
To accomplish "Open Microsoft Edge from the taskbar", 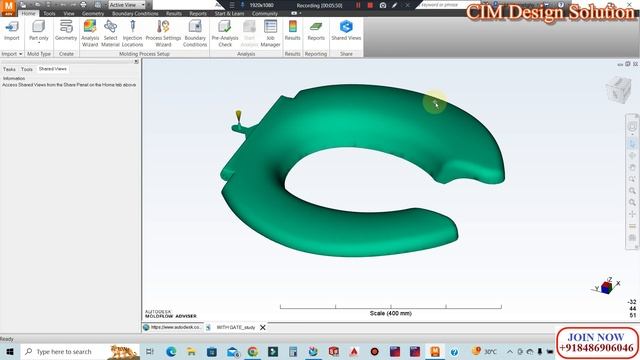I will click(x=171, y=351).
